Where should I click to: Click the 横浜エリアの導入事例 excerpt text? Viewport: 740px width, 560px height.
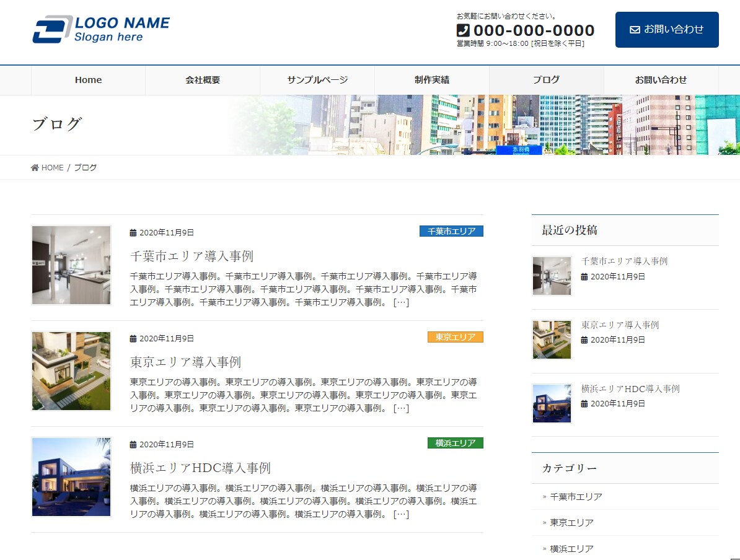pos(304,501)
